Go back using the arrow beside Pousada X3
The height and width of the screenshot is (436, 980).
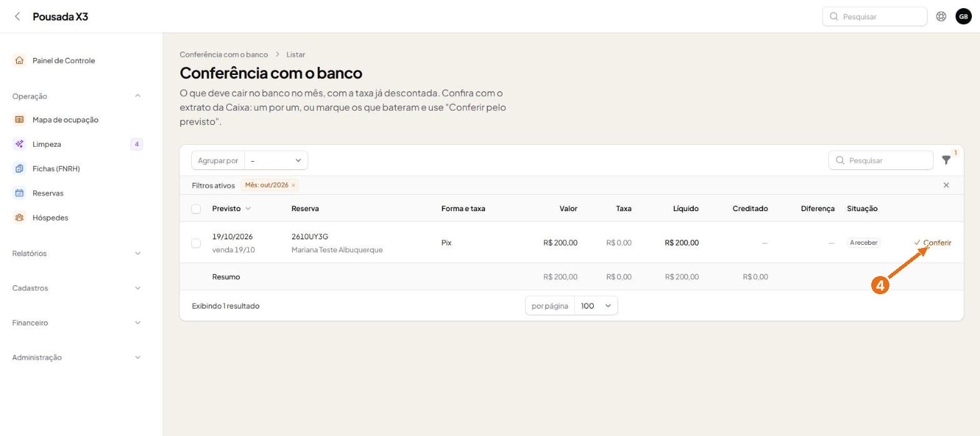pyautogui.click(x=17, y=16)
